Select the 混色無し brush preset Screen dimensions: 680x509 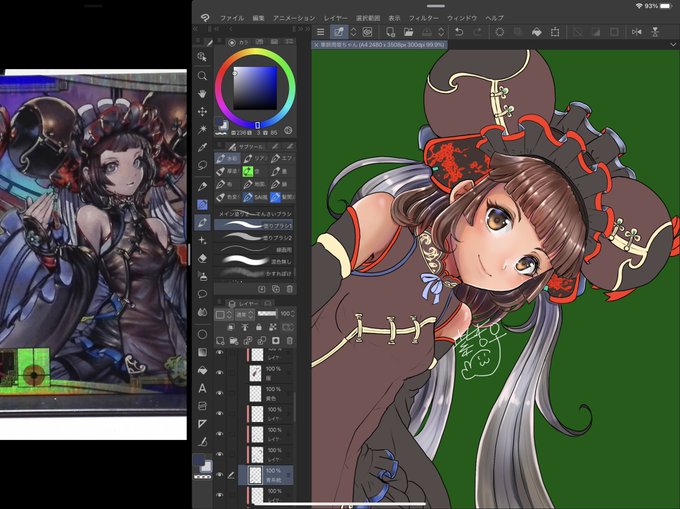[x=254, y=261]
